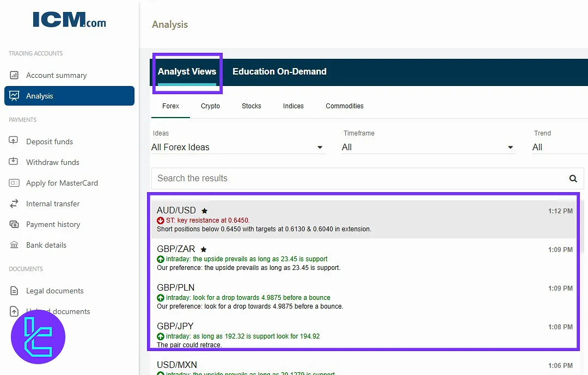The width and height of the screenshot is (588, 375).
Task: Open the GBP/JPY analyst idea
Action: (175, 327)
